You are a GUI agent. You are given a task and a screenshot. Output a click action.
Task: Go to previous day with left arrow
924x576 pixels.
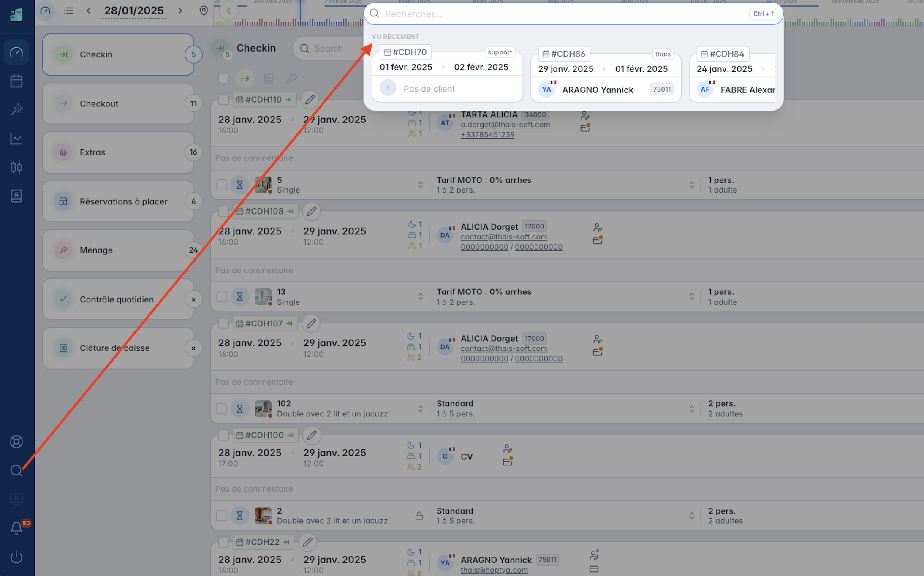[x=88, y=11]
